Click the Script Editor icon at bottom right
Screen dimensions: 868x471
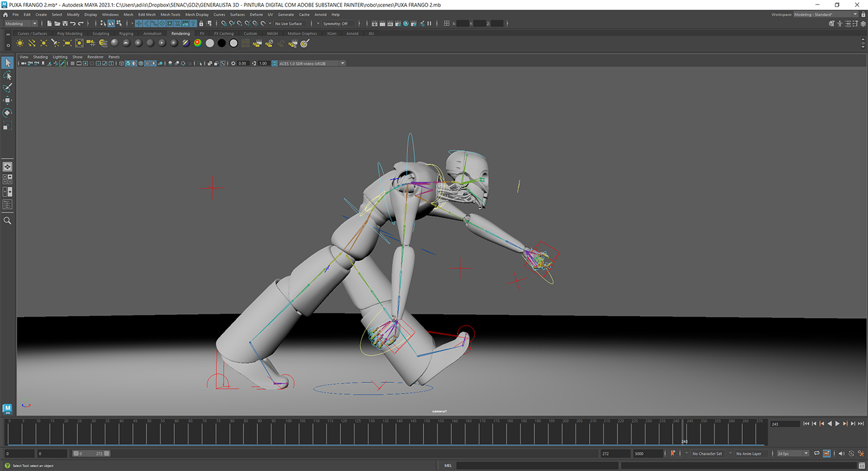[x=861, y=465]
